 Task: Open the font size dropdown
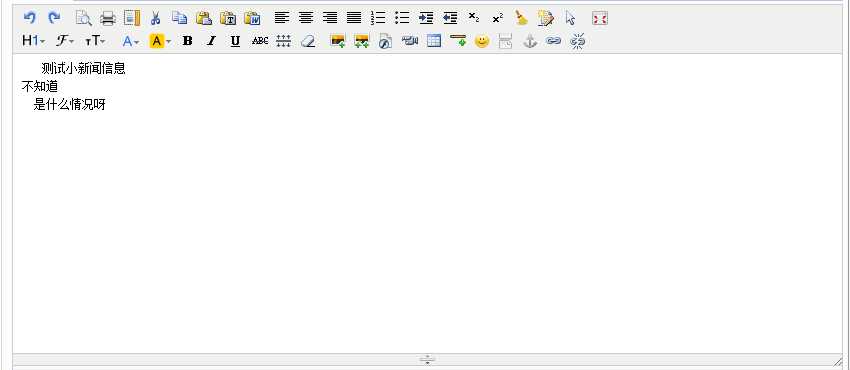tap(95, 41)
